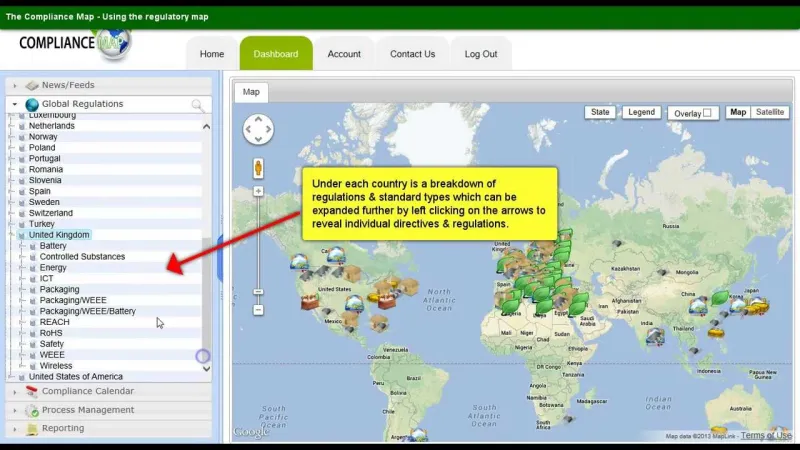Open Safety under United Kingdom
The height and width of the screenshot is (450, 800).
tap(52, 344)
